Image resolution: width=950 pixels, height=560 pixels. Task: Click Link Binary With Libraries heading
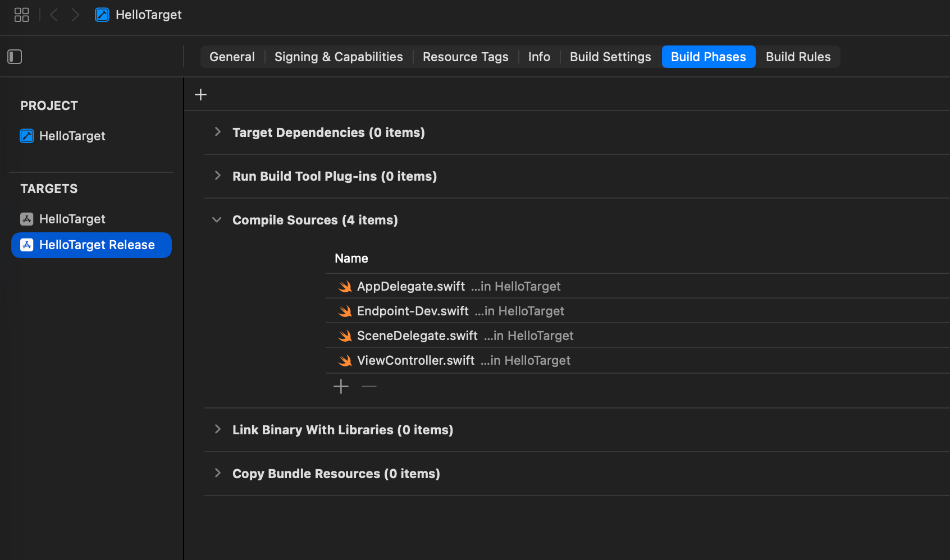(x=342, y=430)
